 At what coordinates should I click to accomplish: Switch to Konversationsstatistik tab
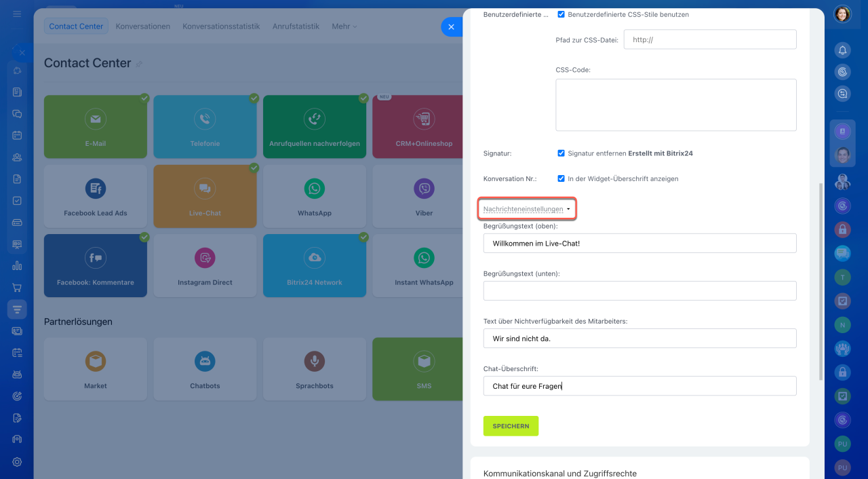(x=221, y=26)
